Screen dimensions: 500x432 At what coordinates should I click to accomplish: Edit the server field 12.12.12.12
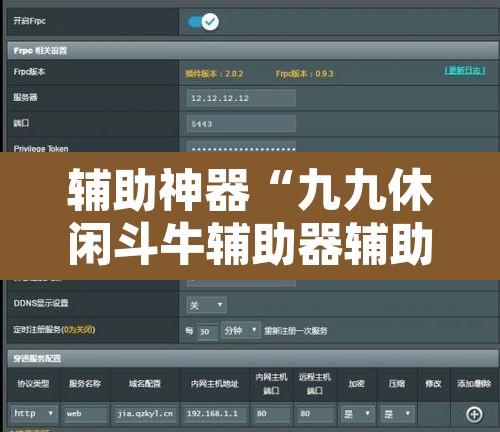241,98
